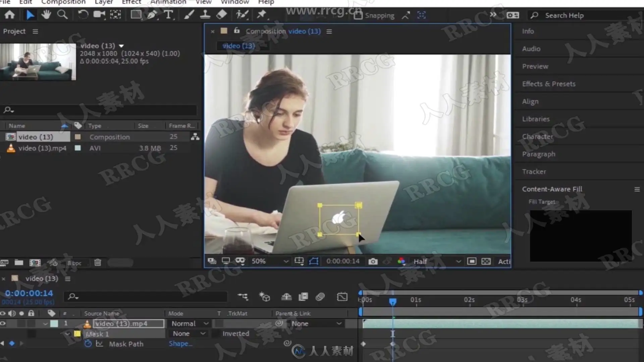Open the Effects & Presets panel
This screenshot has height=362, width=644.
pos(548,84)
